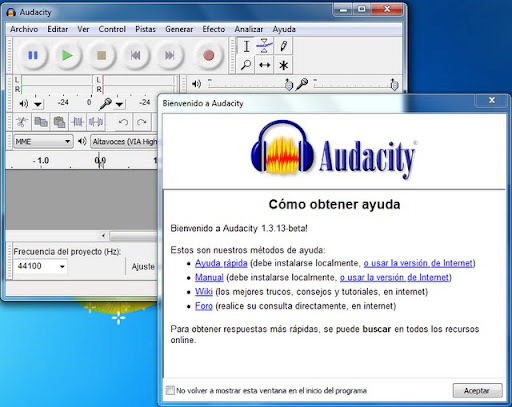Click the Trim audio icon
512x407 pixels.
click(78, 122)
